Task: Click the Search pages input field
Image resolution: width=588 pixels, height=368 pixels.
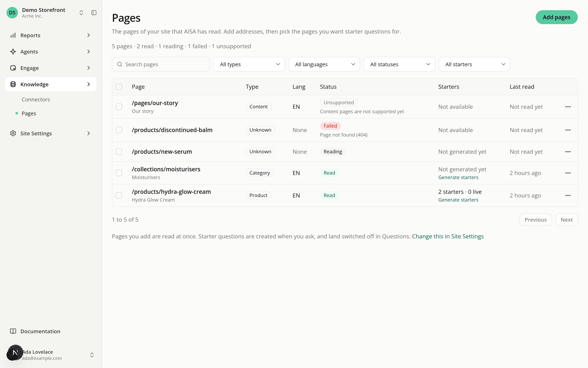Action: (x=161, y=64)
